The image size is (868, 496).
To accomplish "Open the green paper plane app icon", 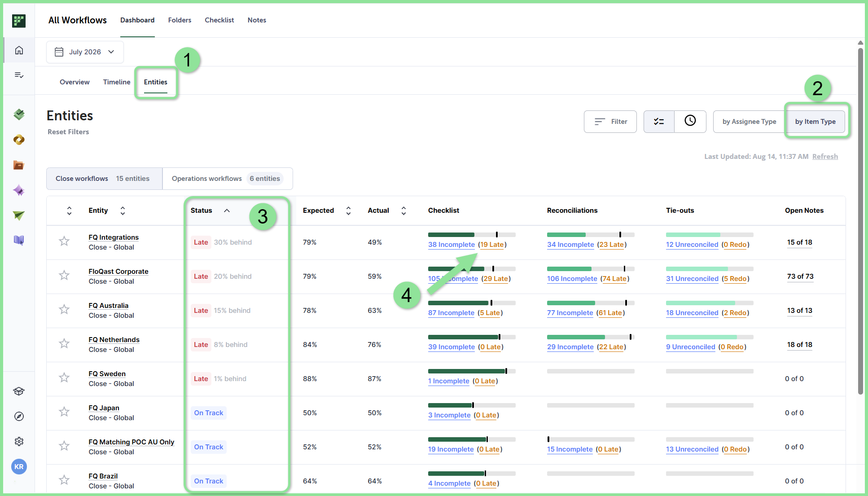I will click(x=19, y=215).
